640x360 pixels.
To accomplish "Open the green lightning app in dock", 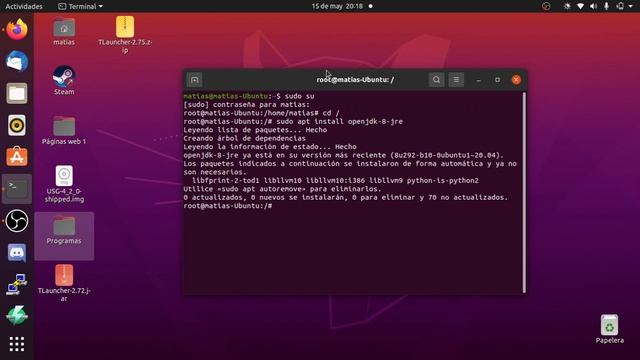I will pos(17,316).
